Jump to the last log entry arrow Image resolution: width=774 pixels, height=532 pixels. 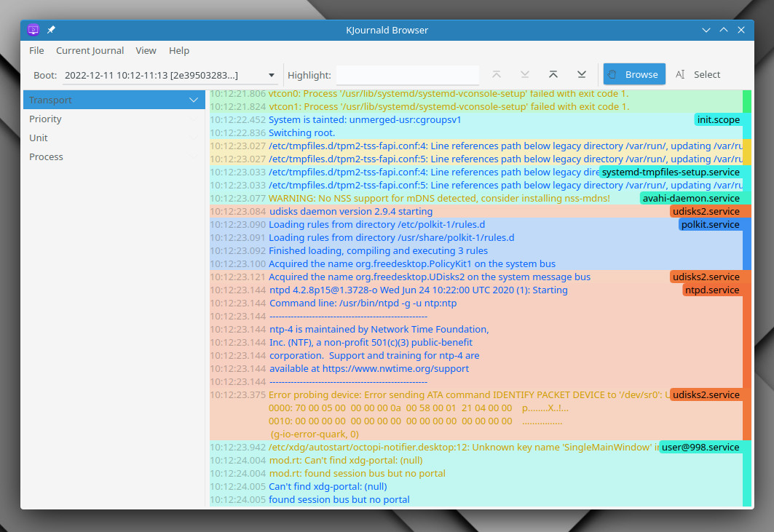[582, 74]
